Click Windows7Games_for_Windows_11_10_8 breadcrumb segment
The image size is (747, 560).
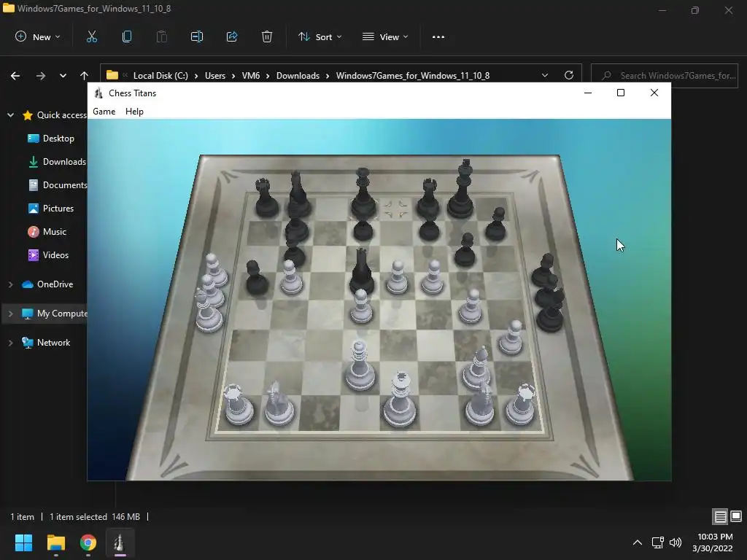(x=413, y=76)
